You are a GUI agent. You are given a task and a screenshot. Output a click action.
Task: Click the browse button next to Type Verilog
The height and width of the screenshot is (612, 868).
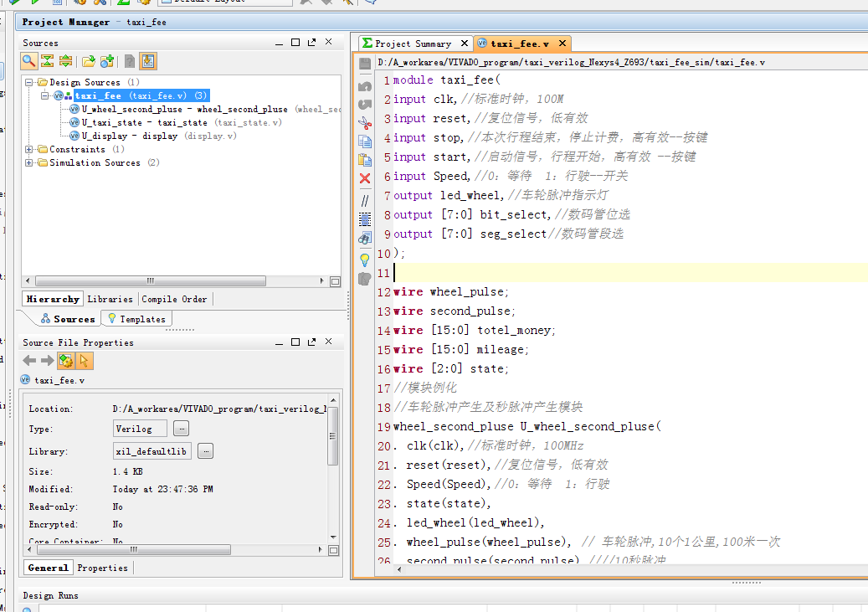pyautogui.click(x=182, y=429)
